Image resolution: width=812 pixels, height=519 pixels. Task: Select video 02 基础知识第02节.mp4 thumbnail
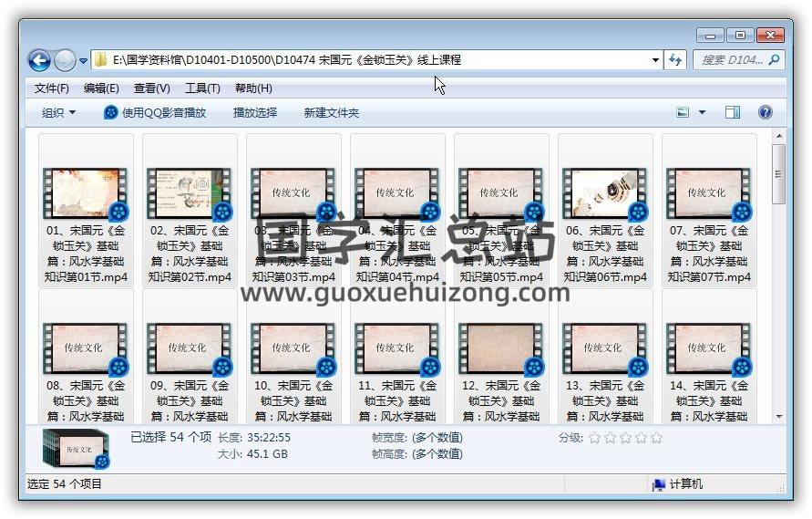[x=190, y=192]
